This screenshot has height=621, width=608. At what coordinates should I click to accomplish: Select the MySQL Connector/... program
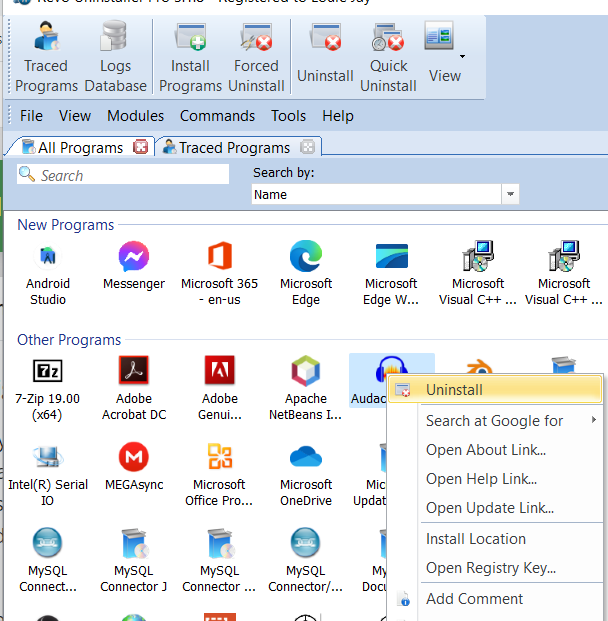[305, 560]
